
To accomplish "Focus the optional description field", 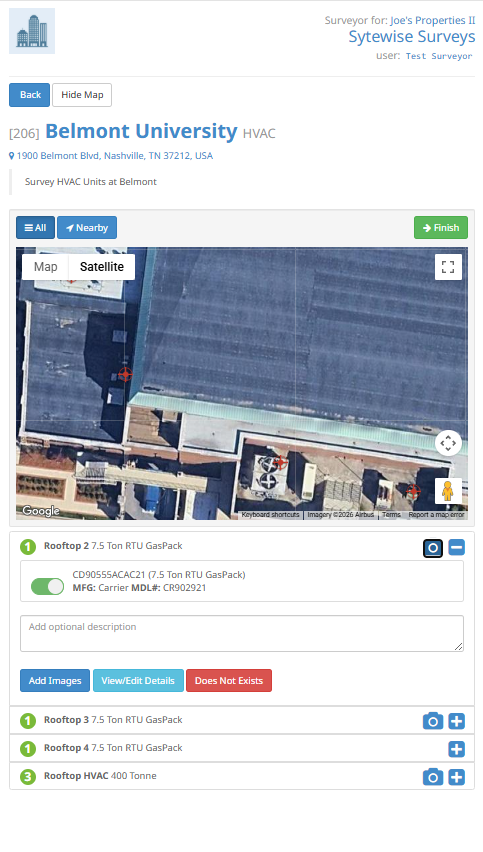I will (x=242, y=634).
